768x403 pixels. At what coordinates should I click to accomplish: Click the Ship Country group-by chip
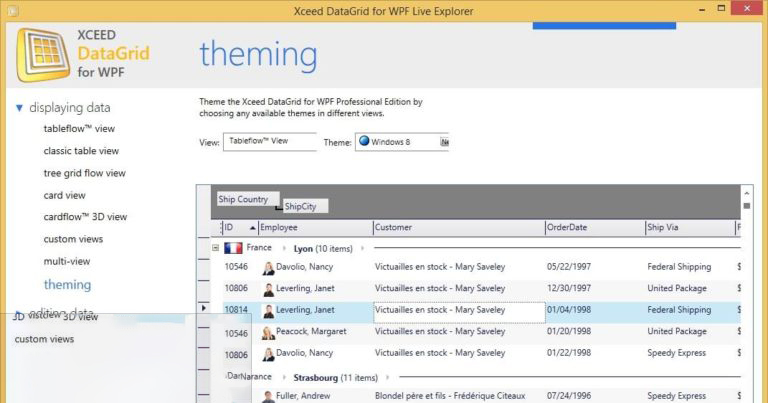(x=248, y=199)
